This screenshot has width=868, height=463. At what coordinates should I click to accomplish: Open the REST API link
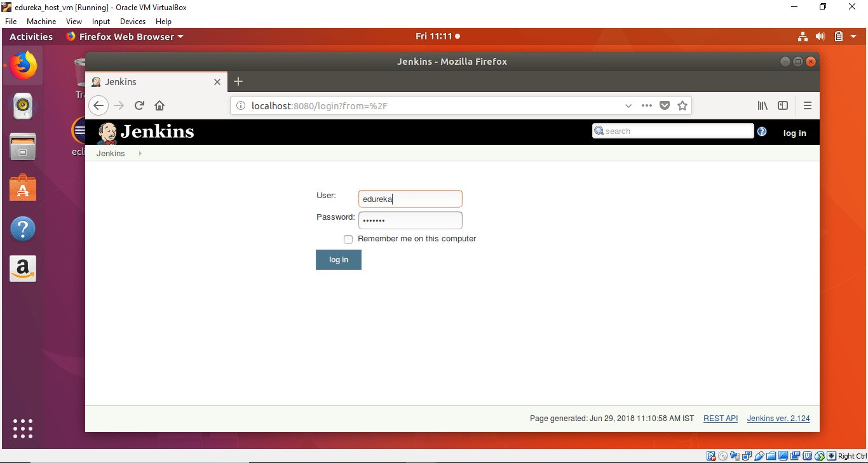pyautogui.click(x=721, y=419)
